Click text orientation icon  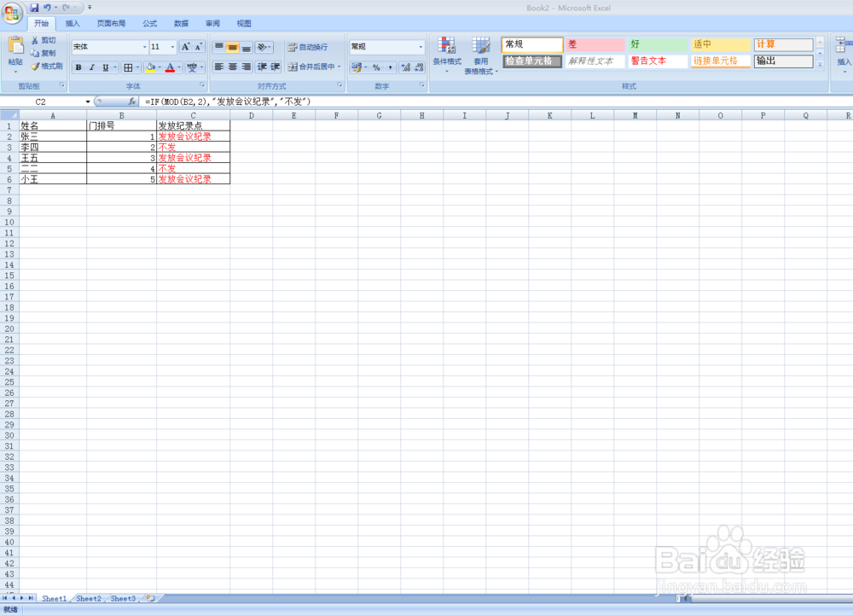coord(263,47)
